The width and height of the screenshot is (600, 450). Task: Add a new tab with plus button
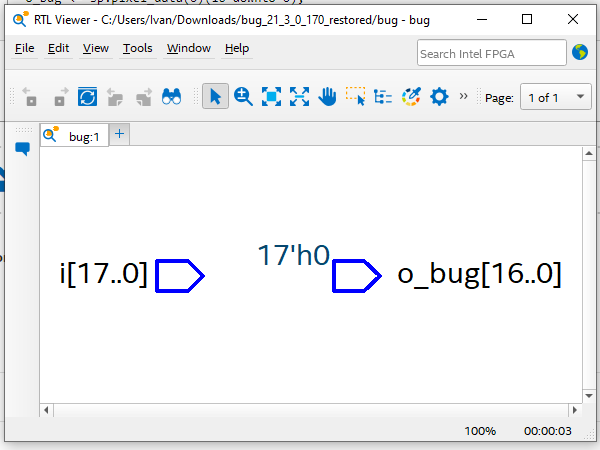[x=119, y=134]
